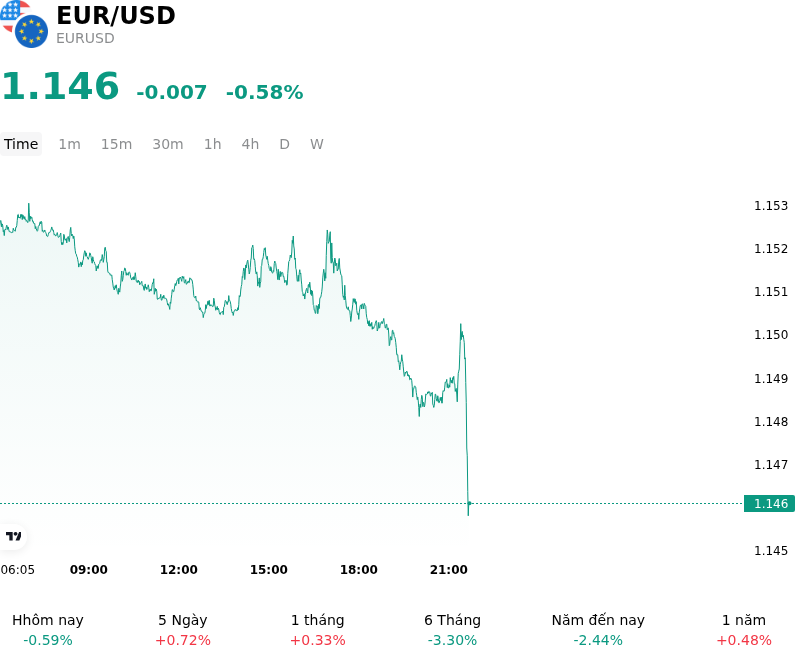This screenshot has width=800, height=660.
Task: Switch to the 1m interval
Action: coord(69,144)
